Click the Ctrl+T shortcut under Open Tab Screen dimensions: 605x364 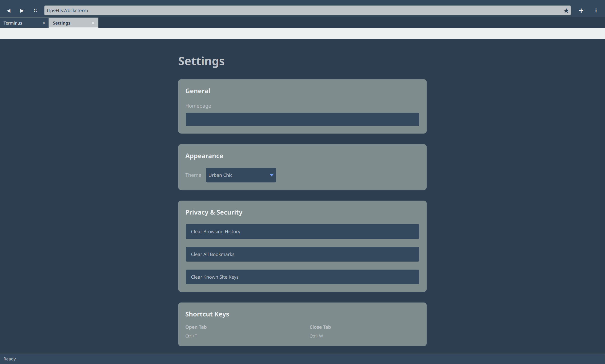[191, 336]
